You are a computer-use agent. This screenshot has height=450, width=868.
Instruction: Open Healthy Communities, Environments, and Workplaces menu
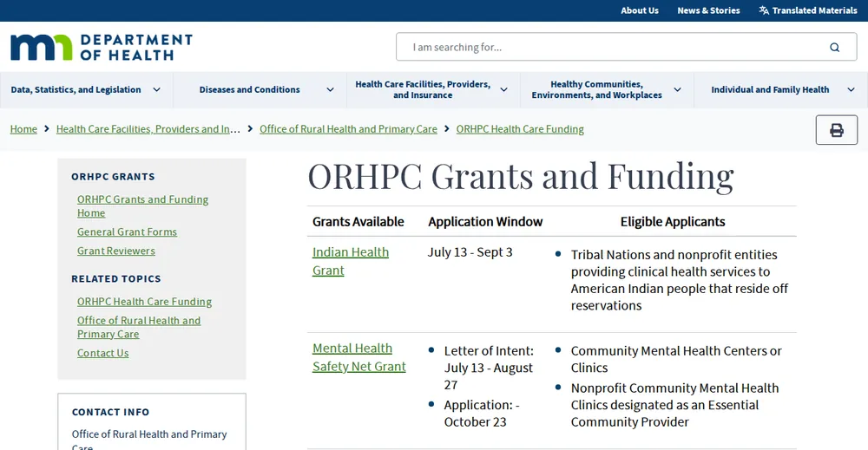click(597, 89)
